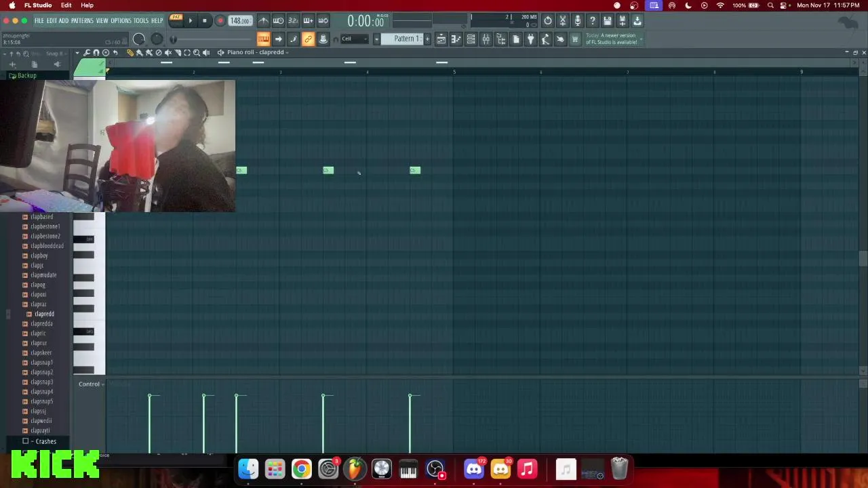Click the circular arrow history icon
Screen dimensions: 868x488
(548, 20)
